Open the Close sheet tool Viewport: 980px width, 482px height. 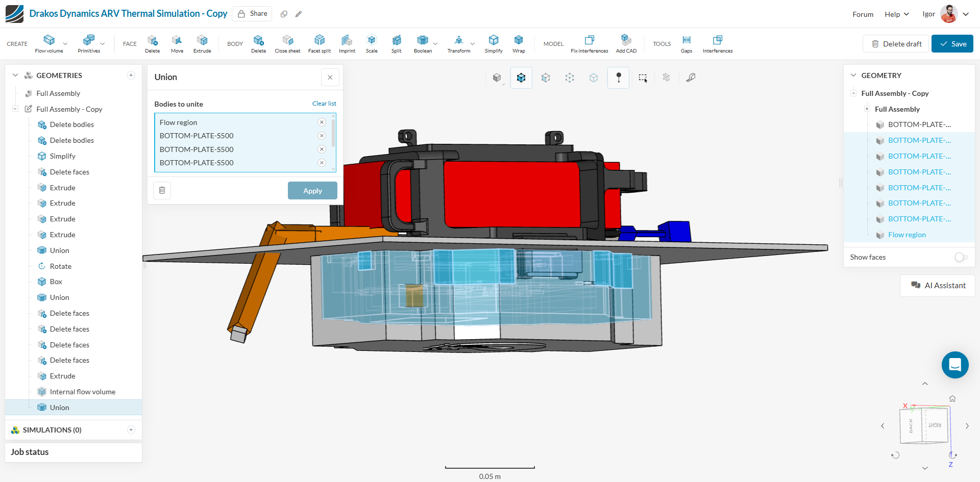click(287, 43)
